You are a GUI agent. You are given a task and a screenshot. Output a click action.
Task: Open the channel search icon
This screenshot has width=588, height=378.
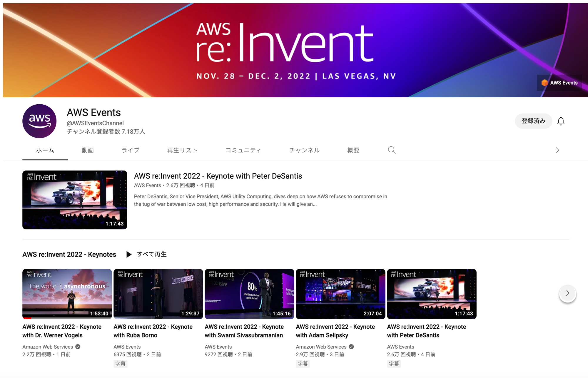tap(392, 150)
